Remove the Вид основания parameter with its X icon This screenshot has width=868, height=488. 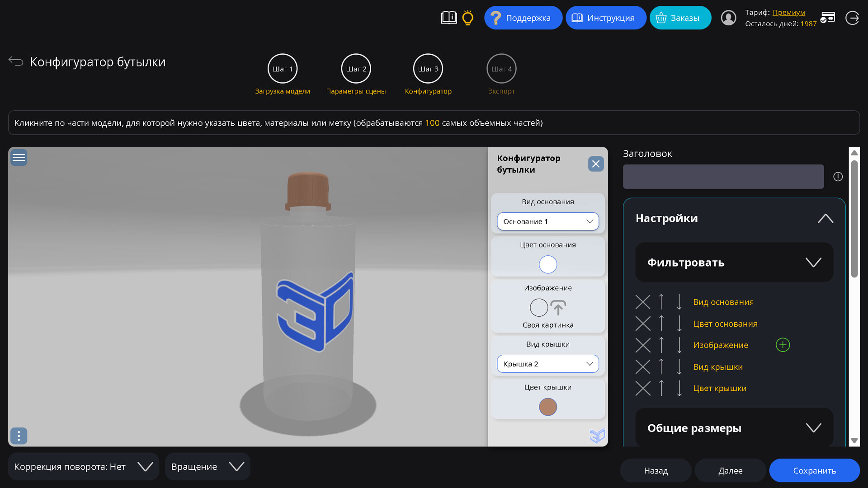point(643,302)
